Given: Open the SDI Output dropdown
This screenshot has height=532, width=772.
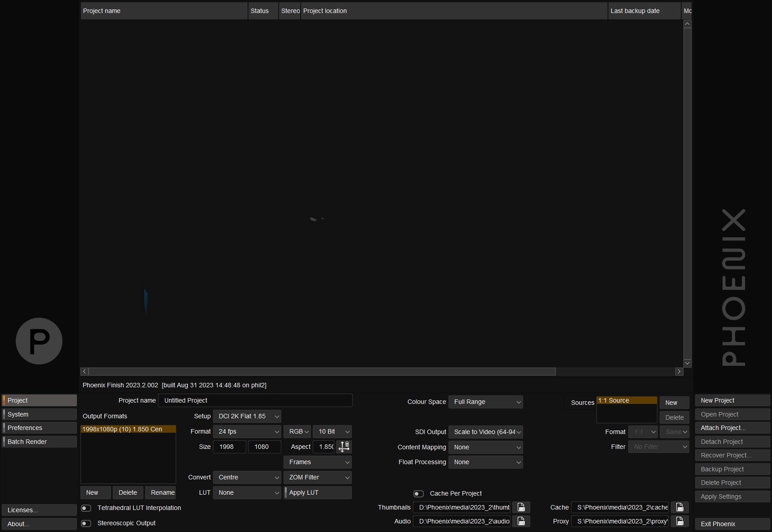Looking at the screenshot, I should 486,432.
